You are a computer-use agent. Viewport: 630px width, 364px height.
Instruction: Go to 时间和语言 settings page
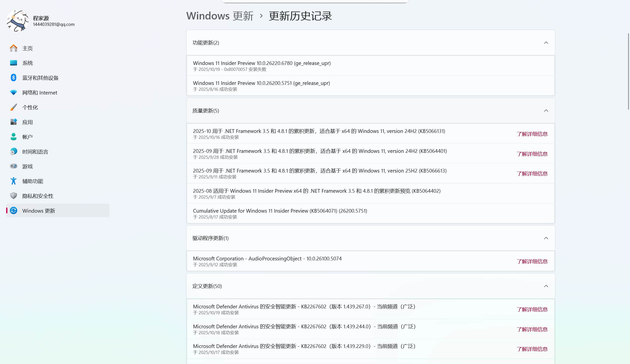[x=35, y=152]
